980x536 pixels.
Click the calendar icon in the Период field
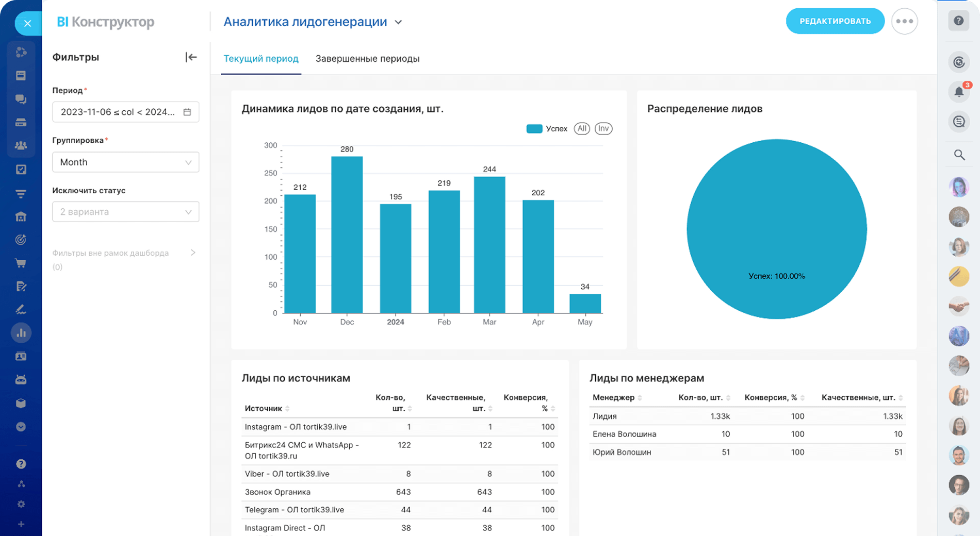click(x=187, y=112)
